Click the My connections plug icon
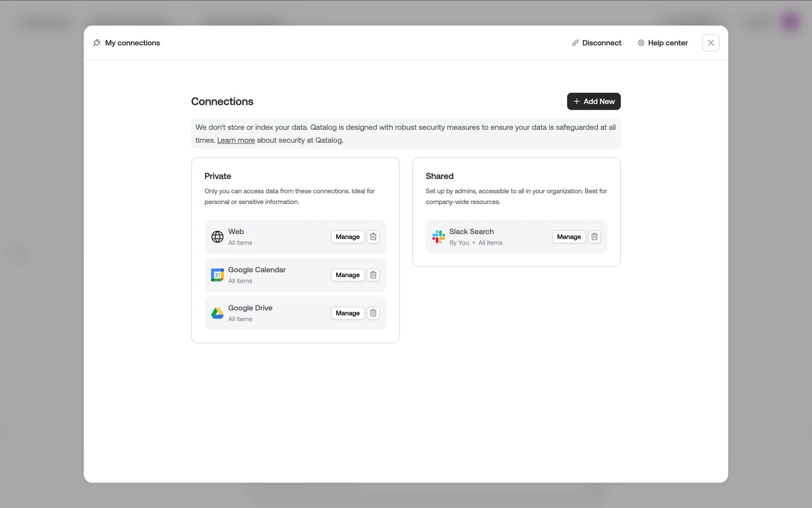This screenshot has height=508, width=812. click(97, 43)
